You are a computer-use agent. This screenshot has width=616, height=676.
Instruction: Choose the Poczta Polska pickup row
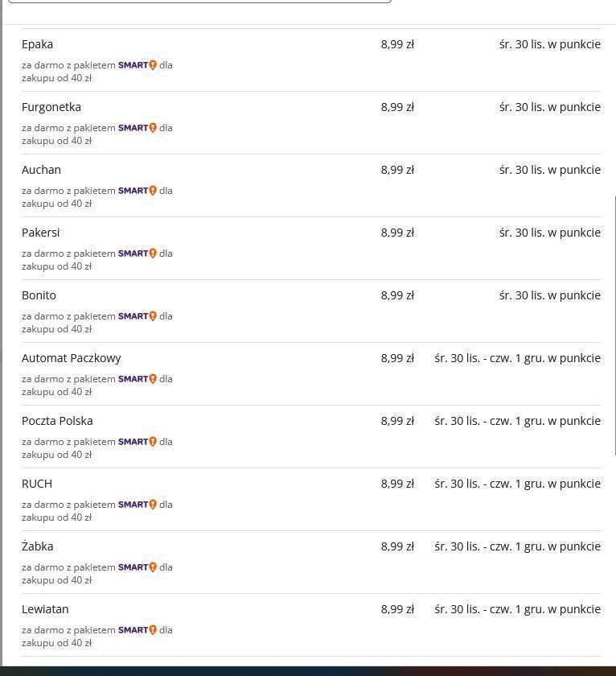(x=311, y=437)
